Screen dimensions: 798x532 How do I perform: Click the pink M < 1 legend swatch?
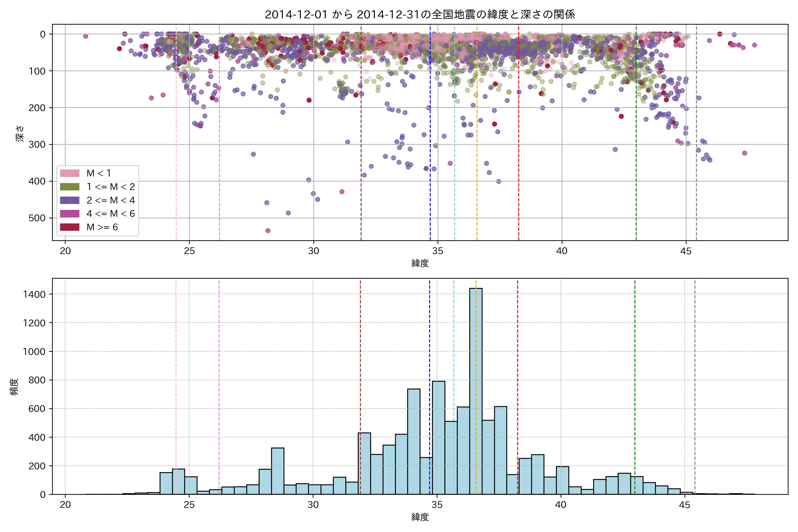(70, 173)
